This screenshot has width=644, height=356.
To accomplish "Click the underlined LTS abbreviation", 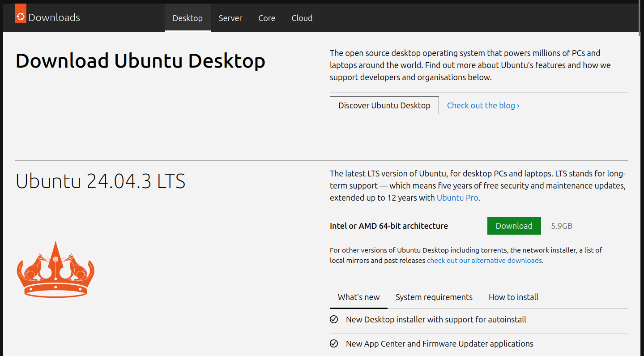I will pos(373,173).
